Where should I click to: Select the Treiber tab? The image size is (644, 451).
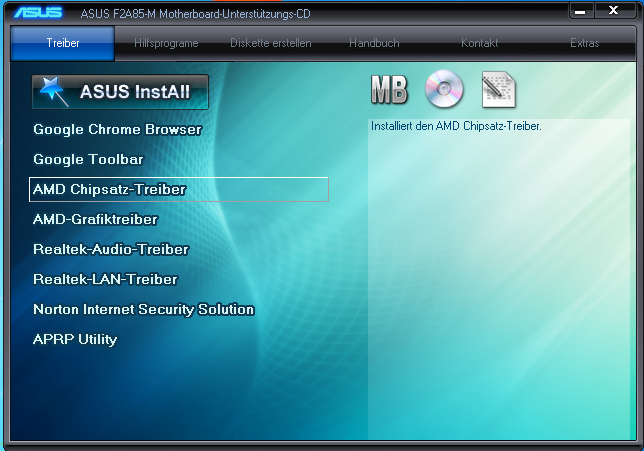click(x=62, y=43)
